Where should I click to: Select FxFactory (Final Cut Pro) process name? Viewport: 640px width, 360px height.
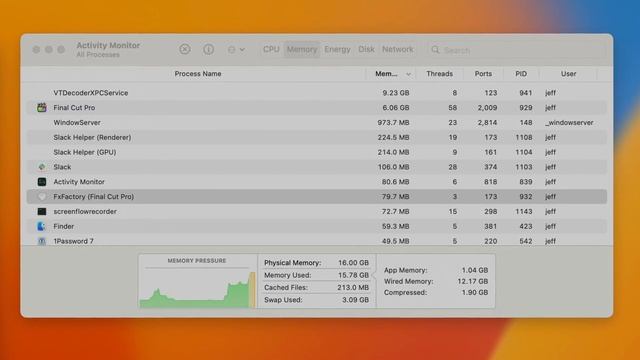click(x=93, y=197)
